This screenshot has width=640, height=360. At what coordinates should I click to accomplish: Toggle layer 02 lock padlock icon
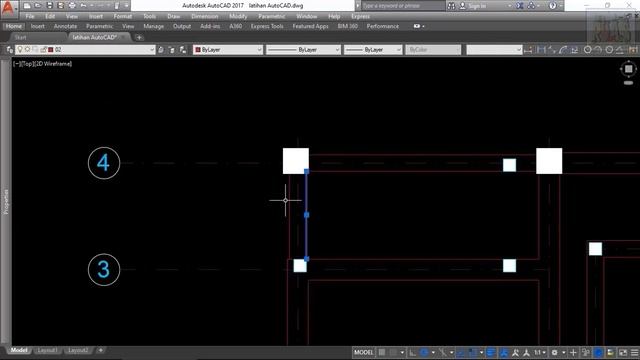click(43, 49)
